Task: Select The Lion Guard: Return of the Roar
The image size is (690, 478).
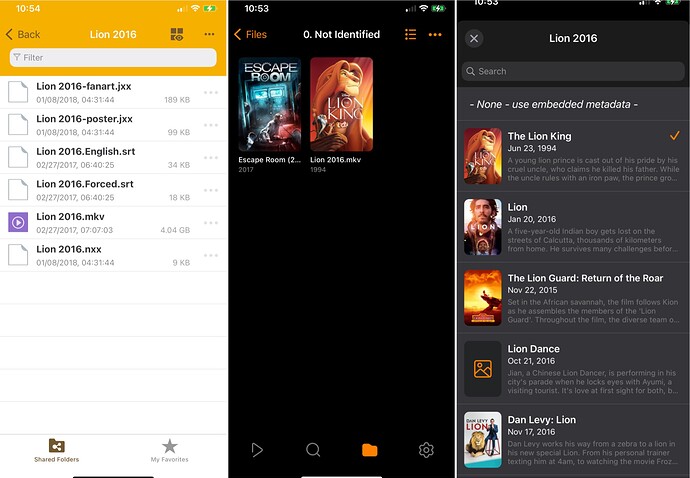Action: click(573, 298)
